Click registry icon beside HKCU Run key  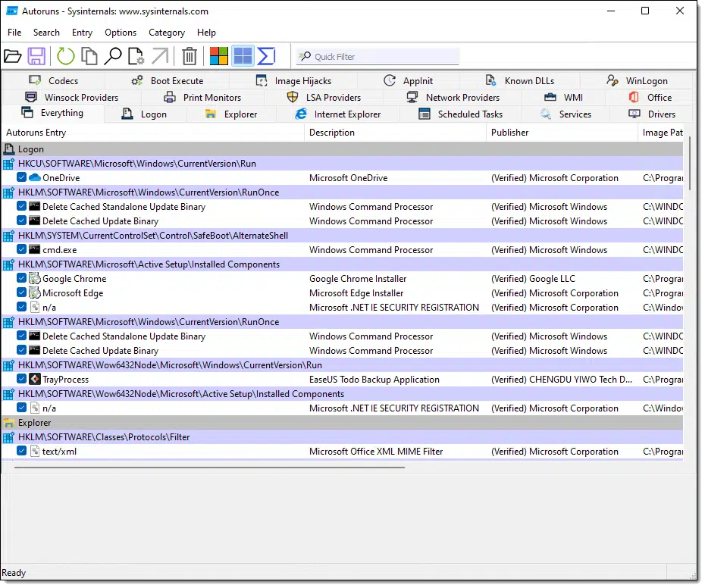(x=8, y=163)
